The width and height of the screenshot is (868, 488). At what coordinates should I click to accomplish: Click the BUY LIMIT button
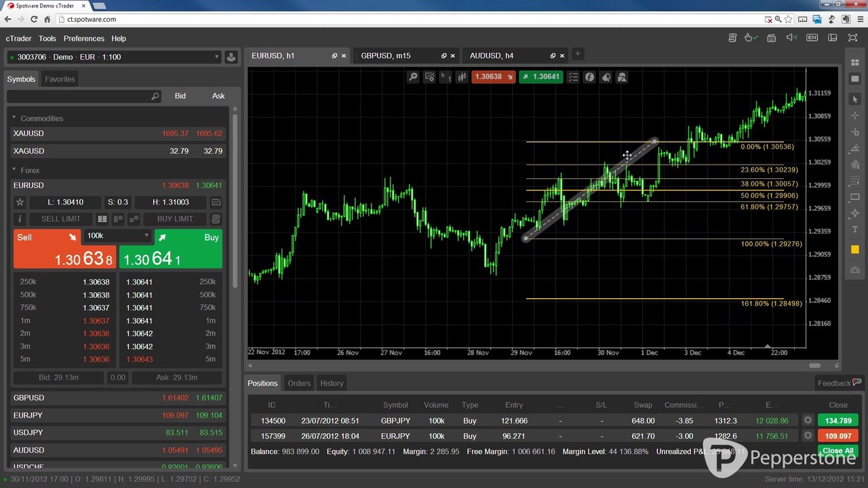[175, 219]
